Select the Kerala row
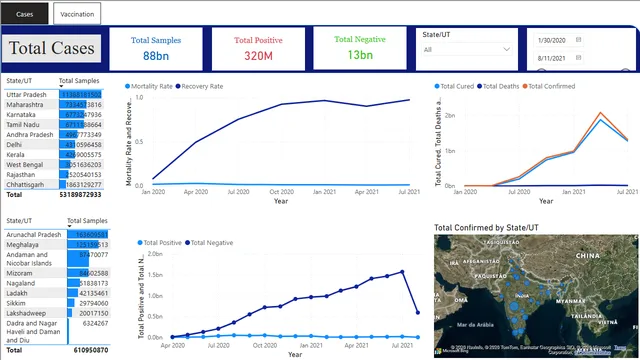640x360 pixels. click(54, 155)
